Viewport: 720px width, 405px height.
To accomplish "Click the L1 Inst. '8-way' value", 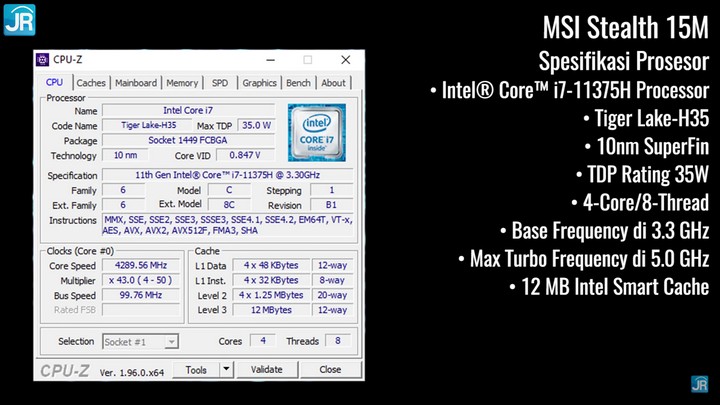I will [332, 280].
